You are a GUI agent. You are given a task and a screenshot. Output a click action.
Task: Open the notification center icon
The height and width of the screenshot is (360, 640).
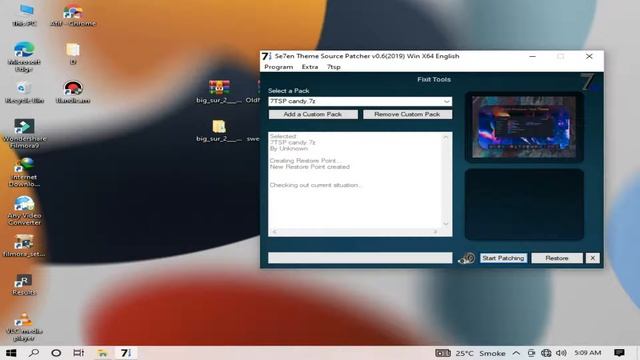pyautogui.click(x=619, y=353)
